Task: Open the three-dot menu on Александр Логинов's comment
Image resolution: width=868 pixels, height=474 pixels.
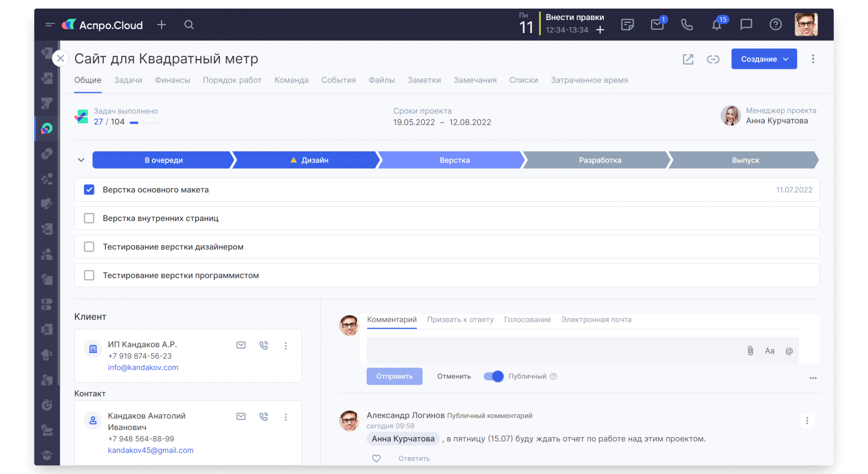Action: pos(807,421)
